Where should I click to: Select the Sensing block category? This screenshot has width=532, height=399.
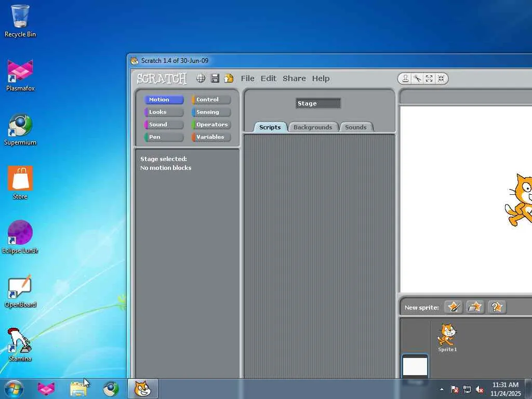click(x=211, y=112)
